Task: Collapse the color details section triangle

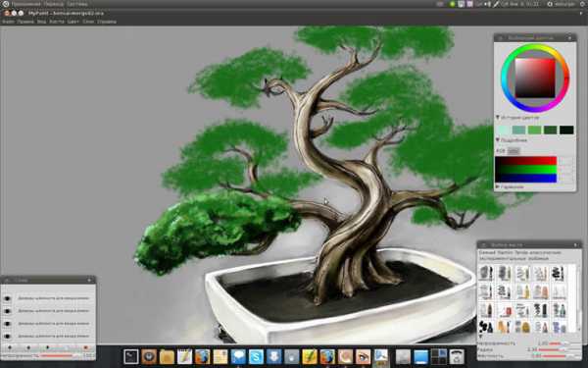Action: coord(498,140)
